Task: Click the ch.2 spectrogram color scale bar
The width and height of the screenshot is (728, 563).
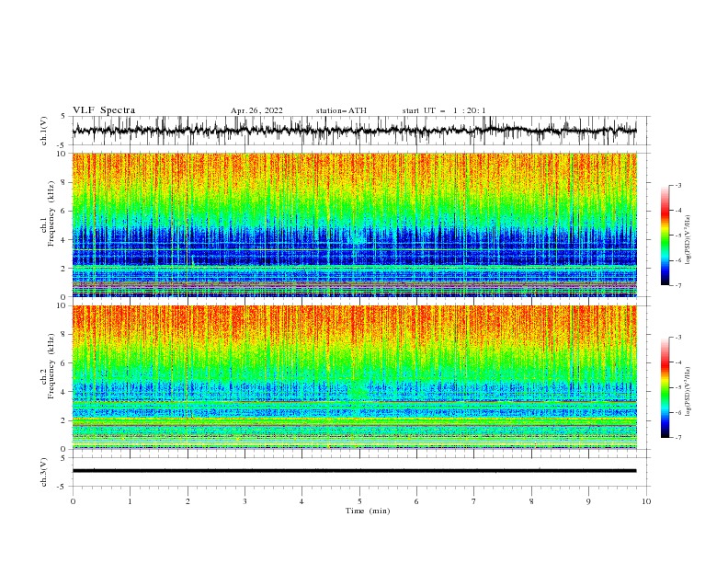Action: click(x=665, y=387)
